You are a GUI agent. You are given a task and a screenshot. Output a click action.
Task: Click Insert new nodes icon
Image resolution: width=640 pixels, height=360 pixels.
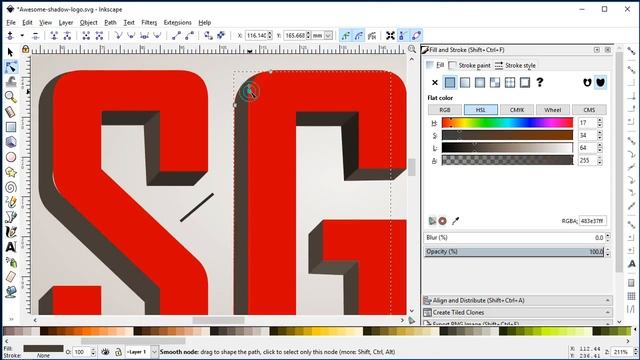(x=10, y=36)
